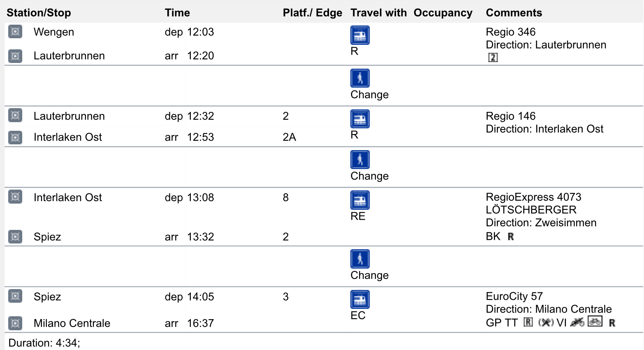Click the Comments column header
The height and width of the screenshot is (350, 644).
[x=514, y=13]
